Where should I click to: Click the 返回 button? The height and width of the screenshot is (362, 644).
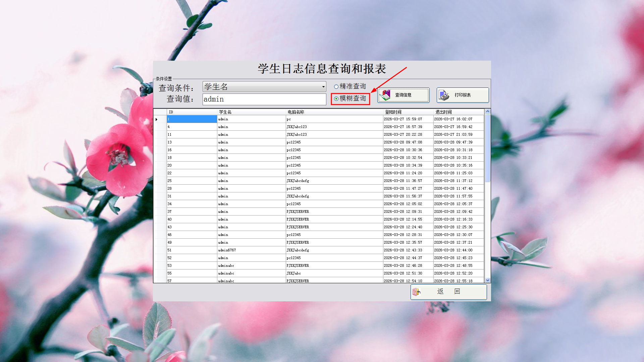pos(448,292)
